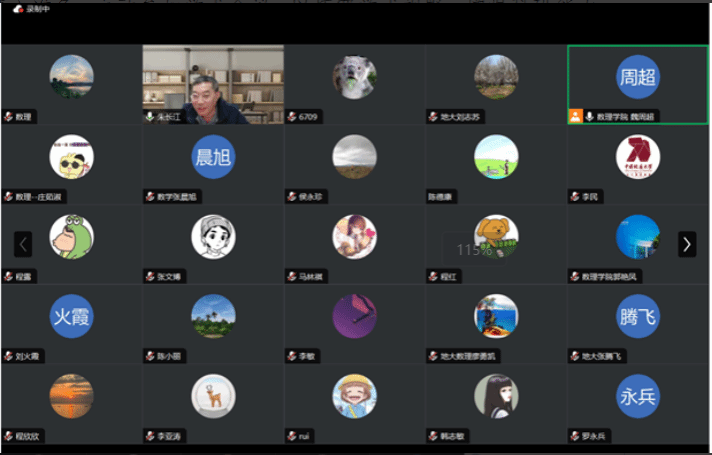
Task: Click the muted mic icon next to rui
Action: coord(291,436)
